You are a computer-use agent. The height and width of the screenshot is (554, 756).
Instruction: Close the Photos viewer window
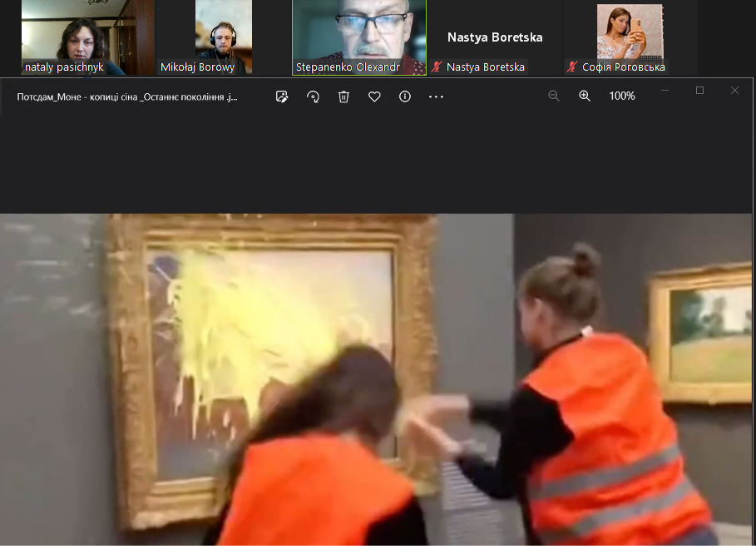coord(734,90)
